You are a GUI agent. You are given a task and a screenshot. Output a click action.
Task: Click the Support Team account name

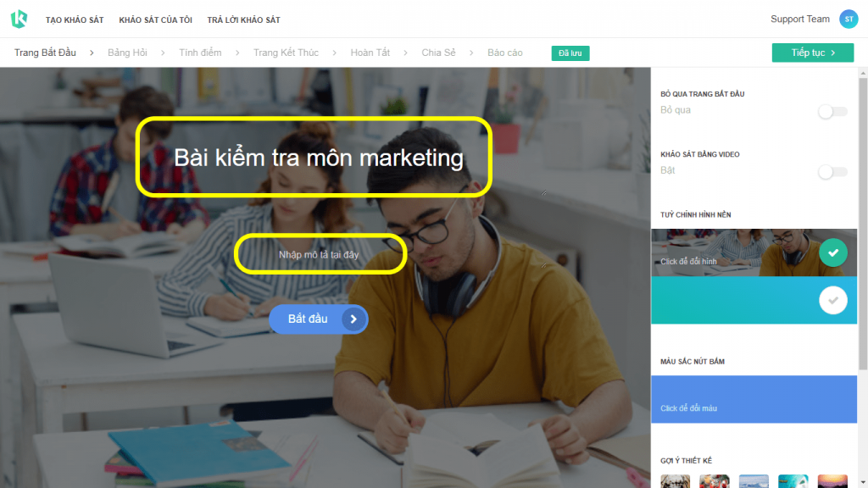click(800, 19)
